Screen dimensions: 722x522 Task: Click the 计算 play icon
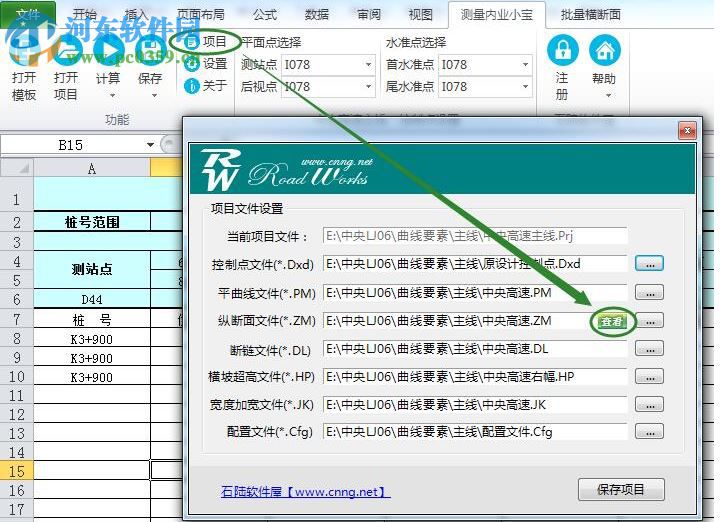pos(108,50)
